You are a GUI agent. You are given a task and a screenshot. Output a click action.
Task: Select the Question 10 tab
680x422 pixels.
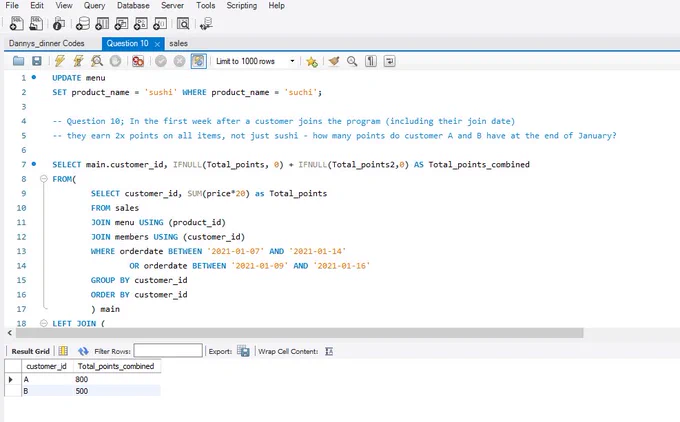tap(128, 43)
